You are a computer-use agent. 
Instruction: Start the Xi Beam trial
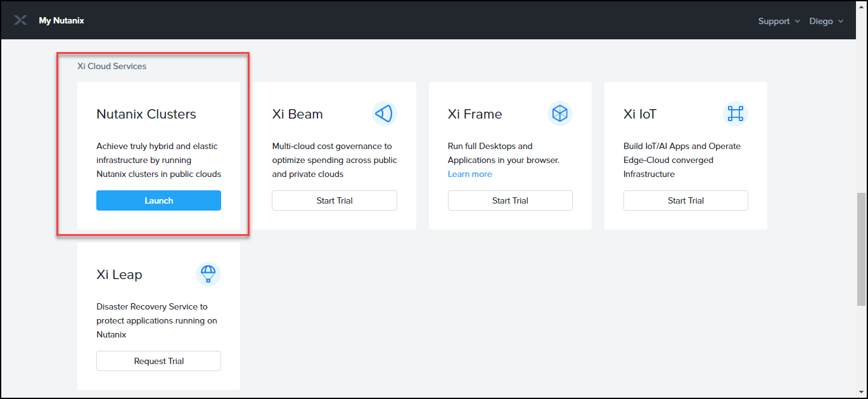(334, 200)
